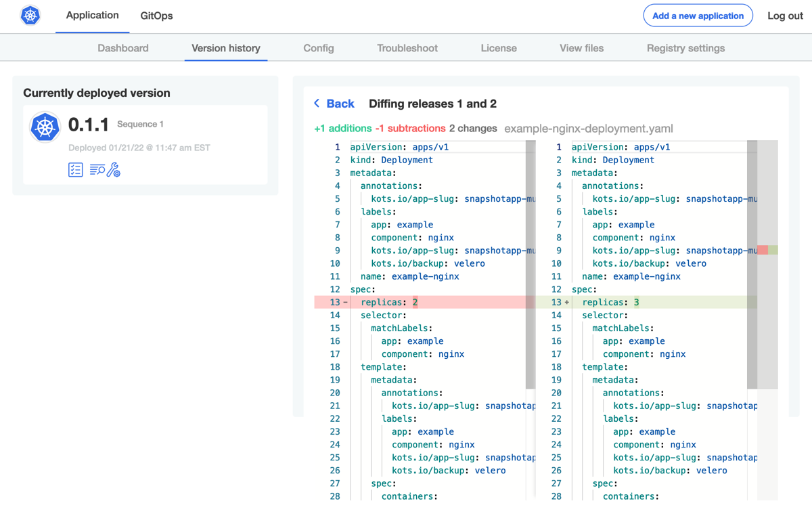The height and width of the screenshot is (520, 812).
Task: Click the Kubernetes logo in the top bar
Action: click(30, 16)
